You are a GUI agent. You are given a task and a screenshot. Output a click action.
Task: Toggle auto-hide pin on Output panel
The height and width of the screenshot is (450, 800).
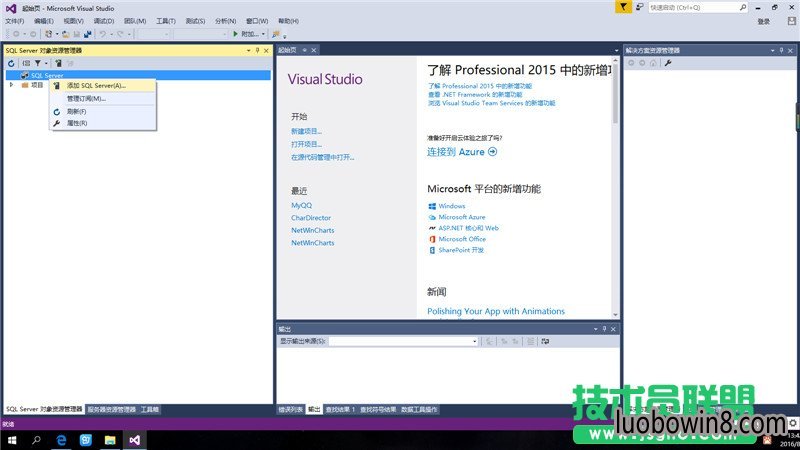pos(604,329)
